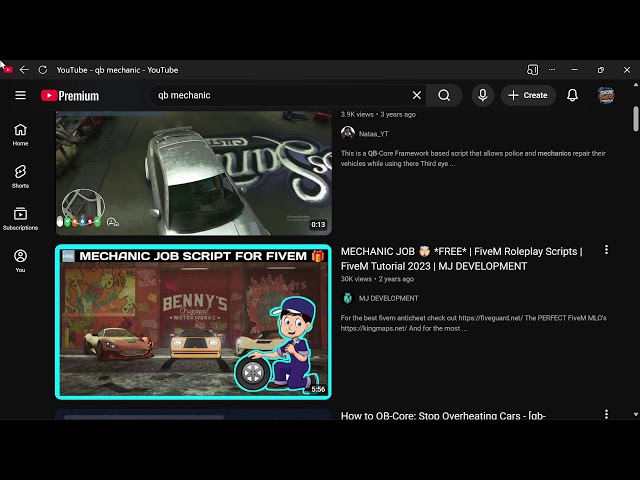Open the hamburger guide menu
Screen dimensions: 640x480
pos(20,95)
